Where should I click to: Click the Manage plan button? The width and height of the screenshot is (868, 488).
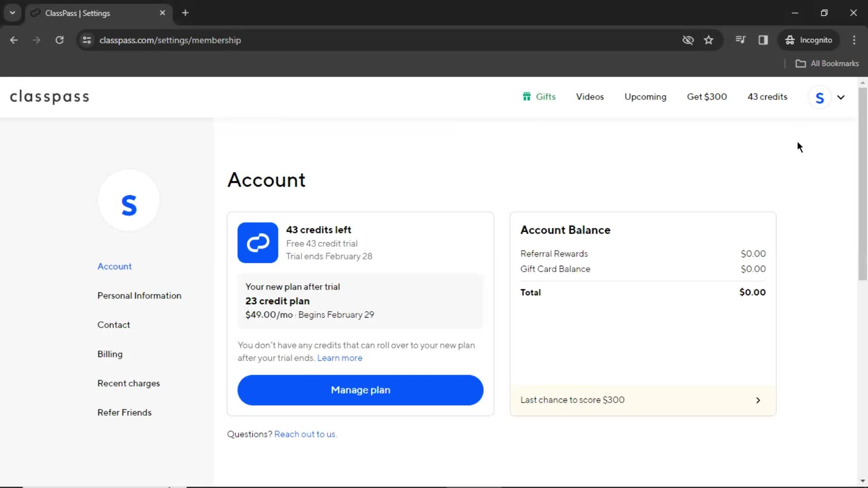(x=360, y=390)
